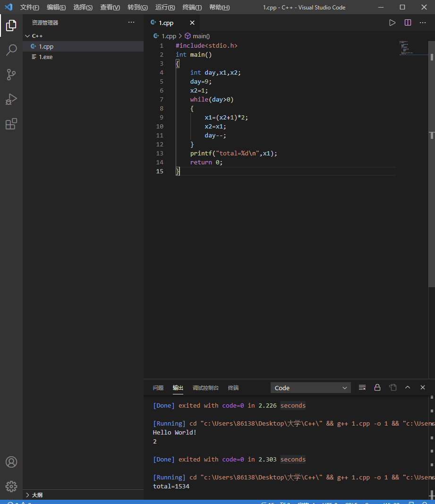Open the 终端(T) menu
This screenshot has height=504, width=435.
pyautogui.click(x=192, y=8)
